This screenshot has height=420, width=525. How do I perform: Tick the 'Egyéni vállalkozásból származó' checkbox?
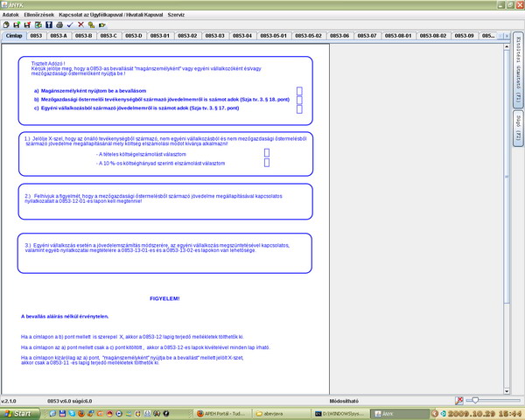pos(300,108)
